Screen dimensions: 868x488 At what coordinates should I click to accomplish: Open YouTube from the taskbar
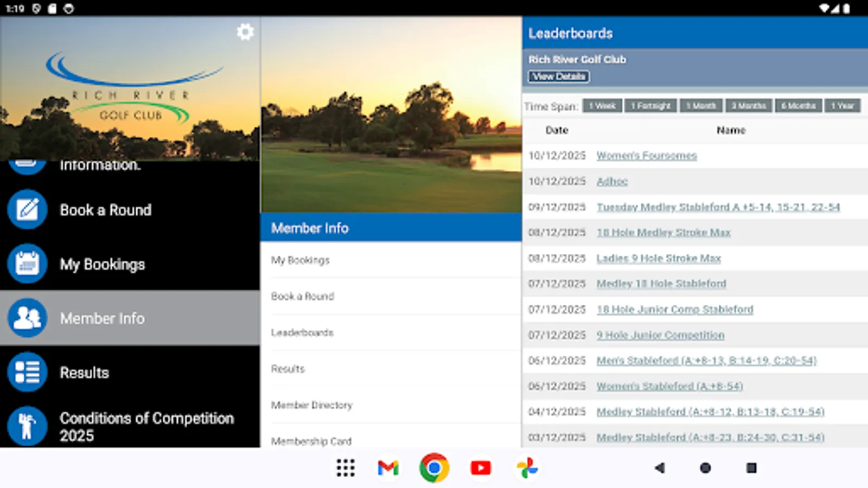(481, 468)
